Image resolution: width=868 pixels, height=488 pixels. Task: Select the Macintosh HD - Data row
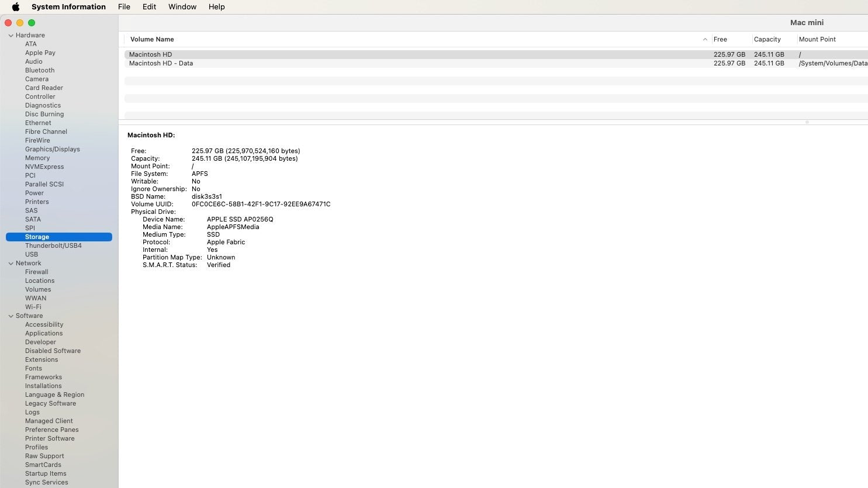pos(496,63)
